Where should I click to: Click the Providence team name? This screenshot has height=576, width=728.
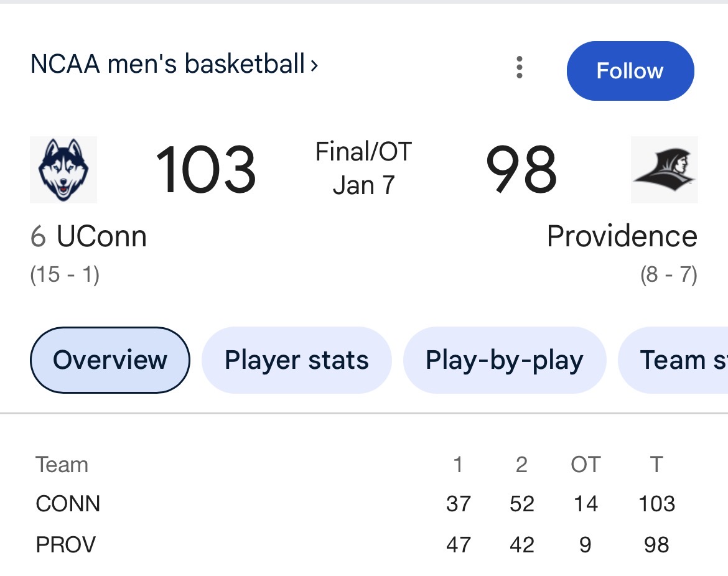tap(622, 237)
